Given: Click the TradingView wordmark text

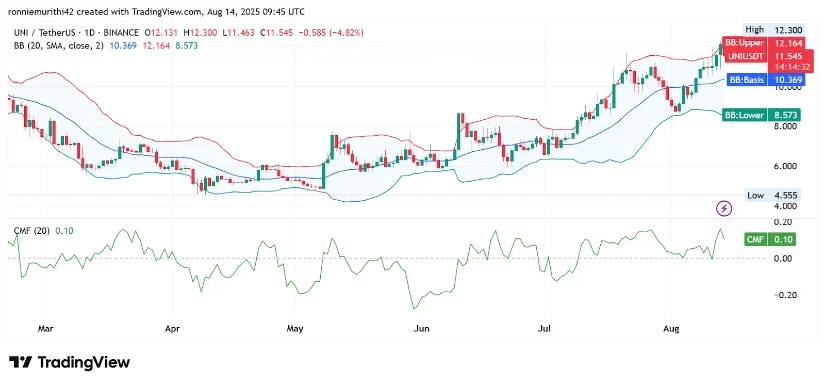Looking at the screenshot, I should pyautogui.click(x=84, y=362).
